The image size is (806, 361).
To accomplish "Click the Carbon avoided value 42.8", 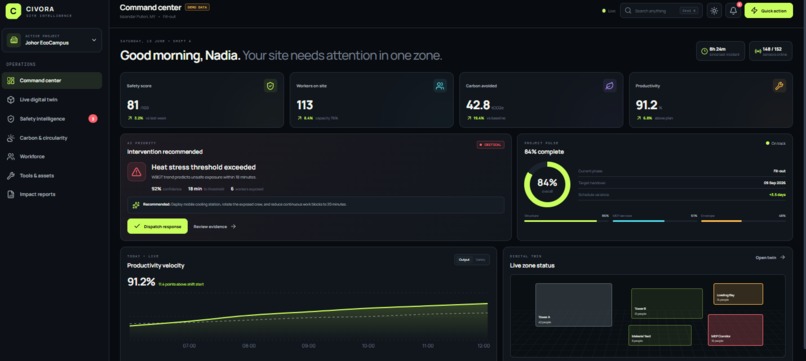I will point(478,105).
